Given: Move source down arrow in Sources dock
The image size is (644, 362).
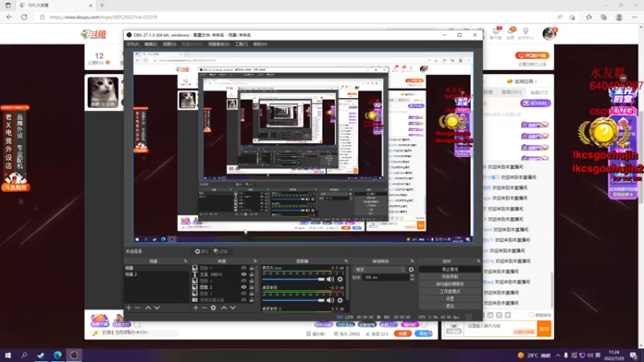Looking at the screenshot, I should point(233,307).
